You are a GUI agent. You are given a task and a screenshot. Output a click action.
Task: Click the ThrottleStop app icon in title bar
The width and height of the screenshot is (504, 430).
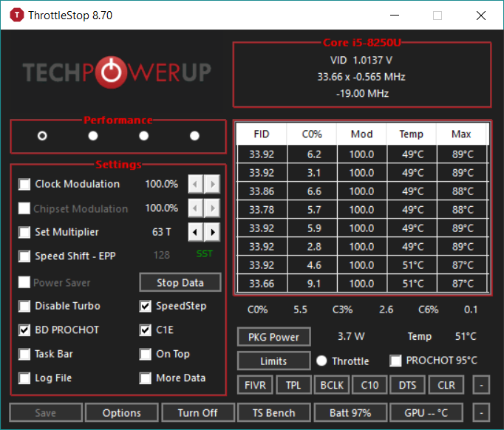tap(14, 15)
